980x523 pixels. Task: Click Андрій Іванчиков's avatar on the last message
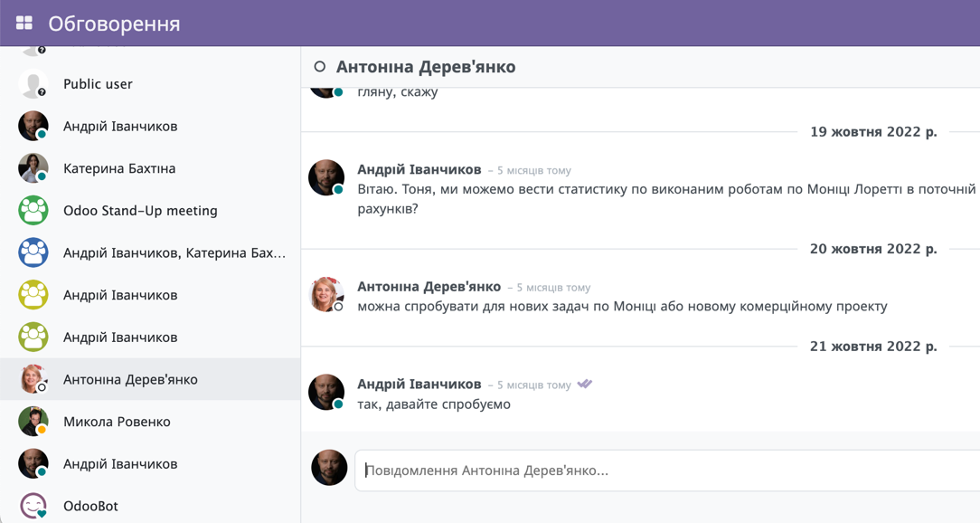coord(326,393)
